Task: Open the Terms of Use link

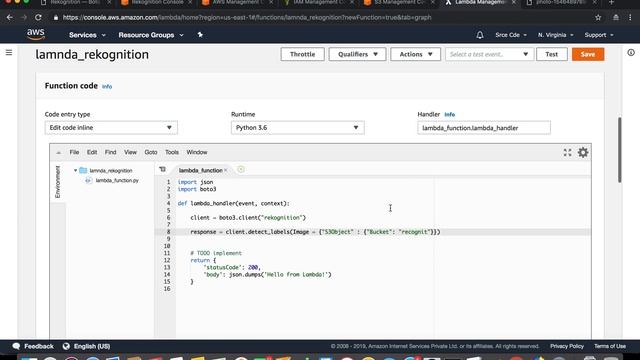Action: 610,346
